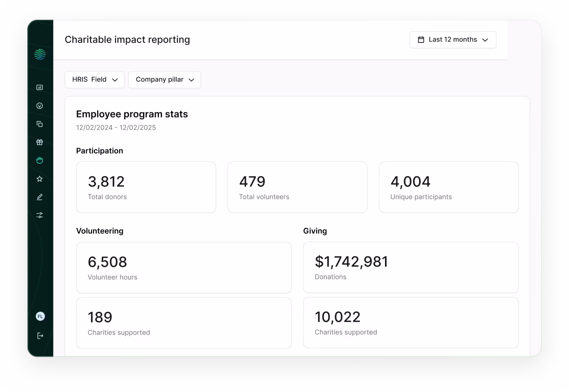The width and height of the screenshot is (569, 392).
Task: Click the 479 Total volunteers card
Action: point(297,187)
